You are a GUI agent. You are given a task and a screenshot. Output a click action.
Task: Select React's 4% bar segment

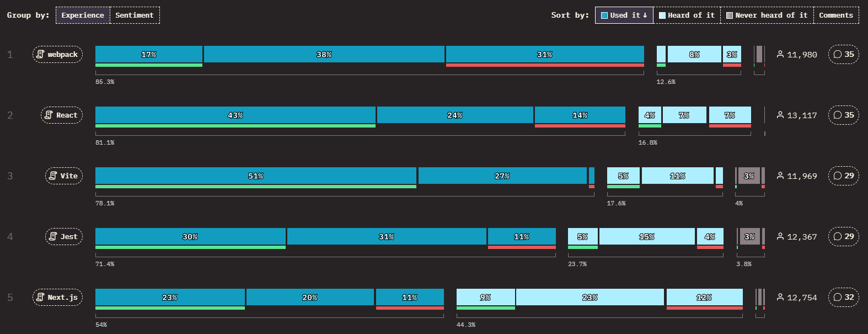coord(650,115)
